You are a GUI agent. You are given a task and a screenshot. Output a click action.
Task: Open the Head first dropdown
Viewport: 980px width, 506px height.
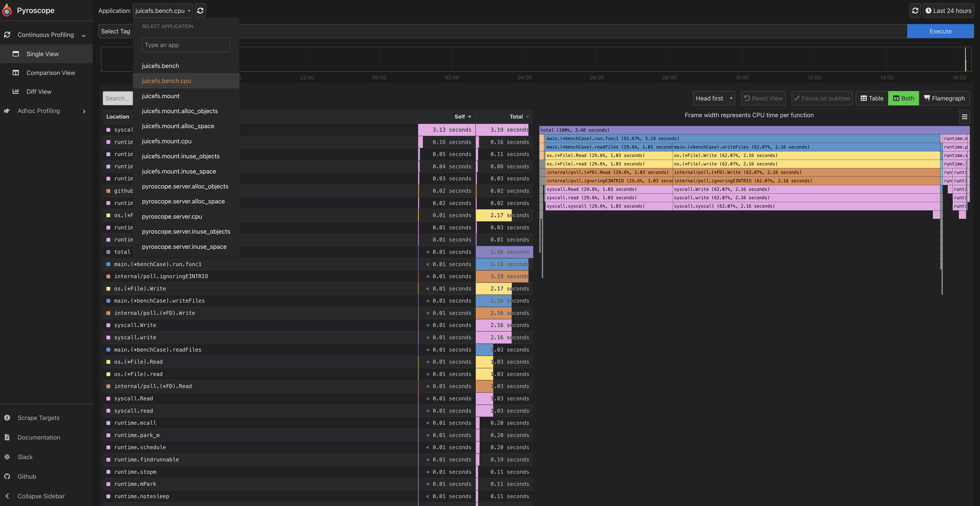[x=714, y=98]
